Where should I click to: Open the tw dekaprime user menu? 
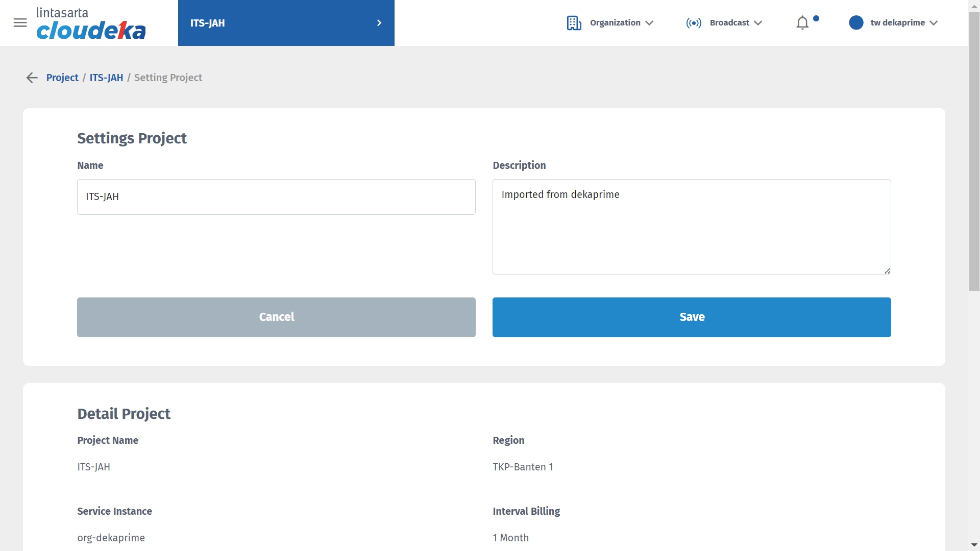(x=903, y=23)
